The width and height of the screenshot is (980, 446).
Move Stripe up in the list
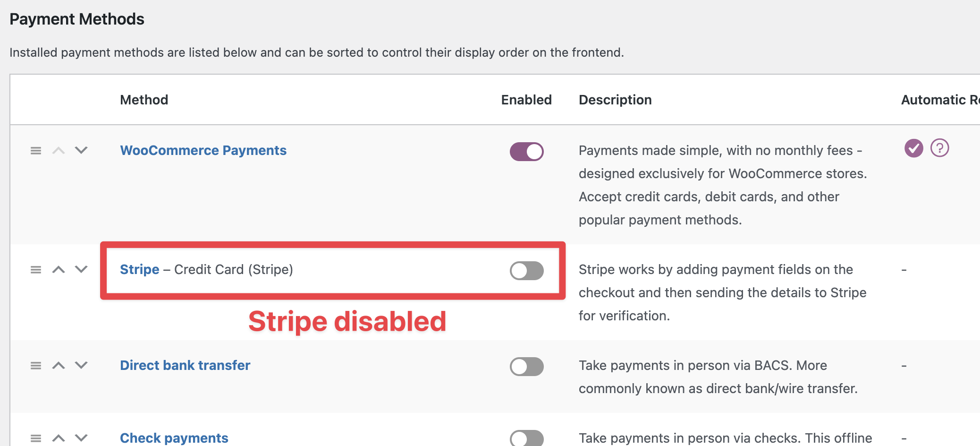[x=59, y=270]
